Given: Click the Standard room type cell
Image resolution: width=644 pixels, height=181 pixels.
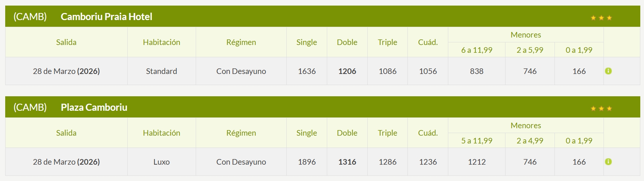Looking at the screenshot, I should pos(161,71).
